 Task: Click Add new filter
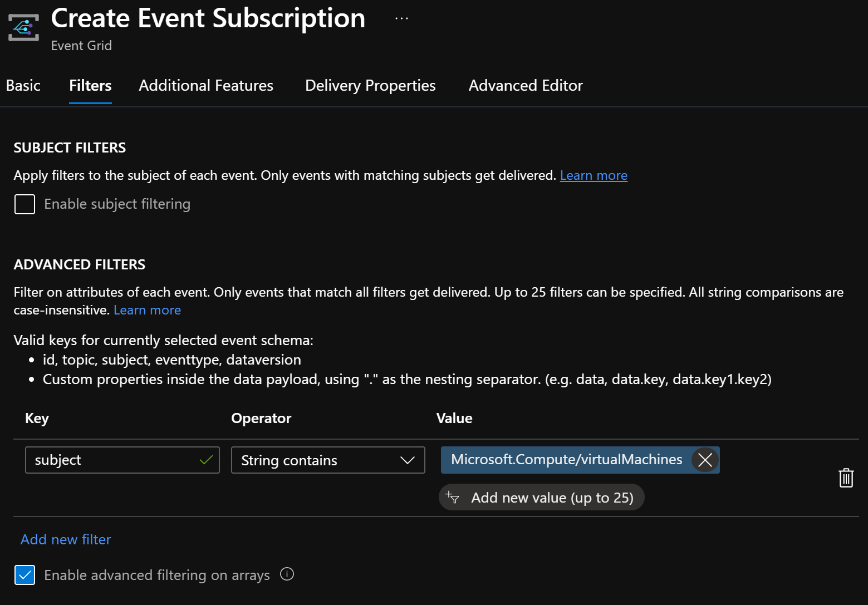click(65, 539)
